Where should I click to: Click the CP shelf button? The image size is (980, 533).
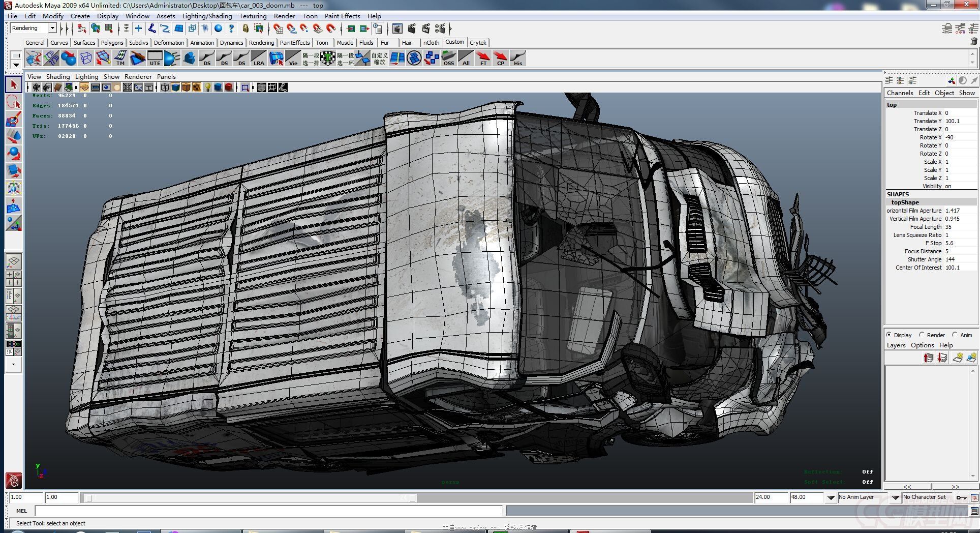(500, 58)
